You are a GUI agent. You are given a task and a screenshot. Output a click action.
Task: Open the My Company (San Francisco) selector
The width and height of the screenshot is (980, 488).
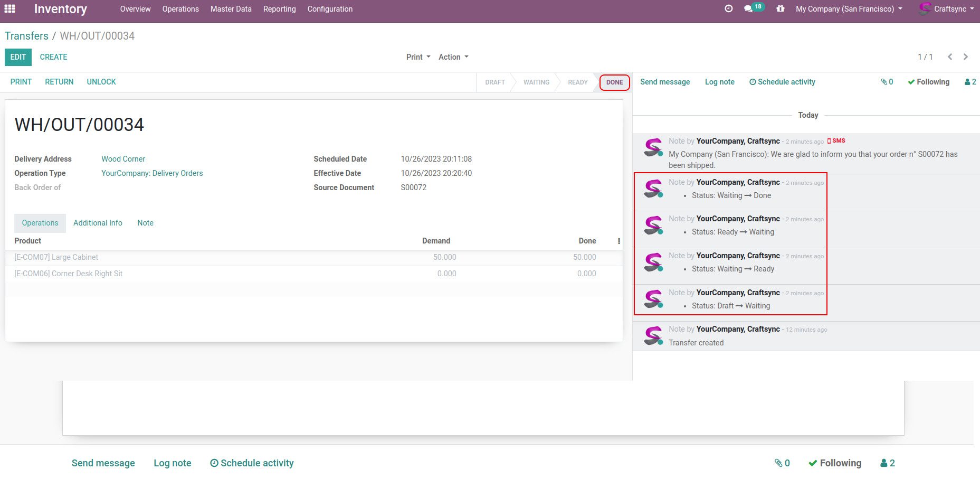(x=849, y=9)
